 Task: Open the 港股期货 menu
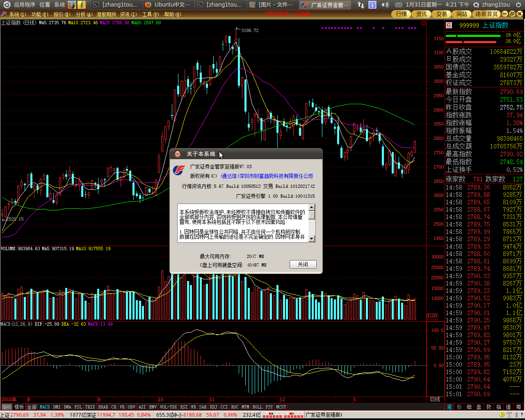[106, 14]
